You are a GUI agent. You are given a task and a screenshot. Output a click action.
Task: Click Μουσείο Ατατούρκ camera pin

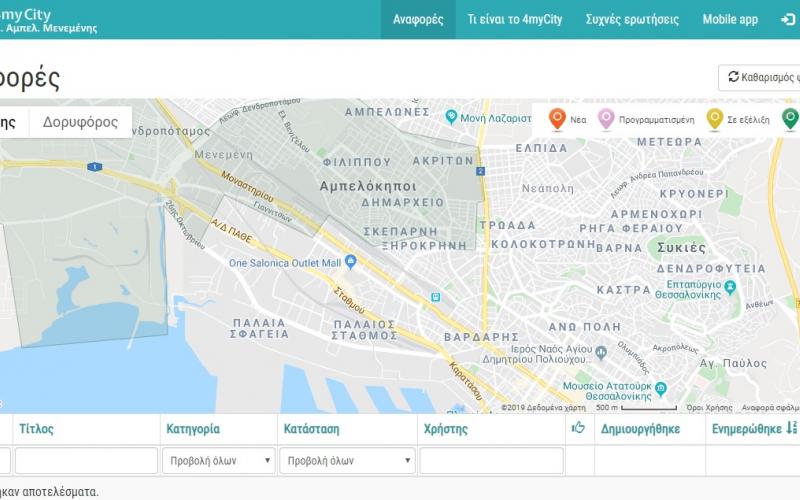point(661,389)
